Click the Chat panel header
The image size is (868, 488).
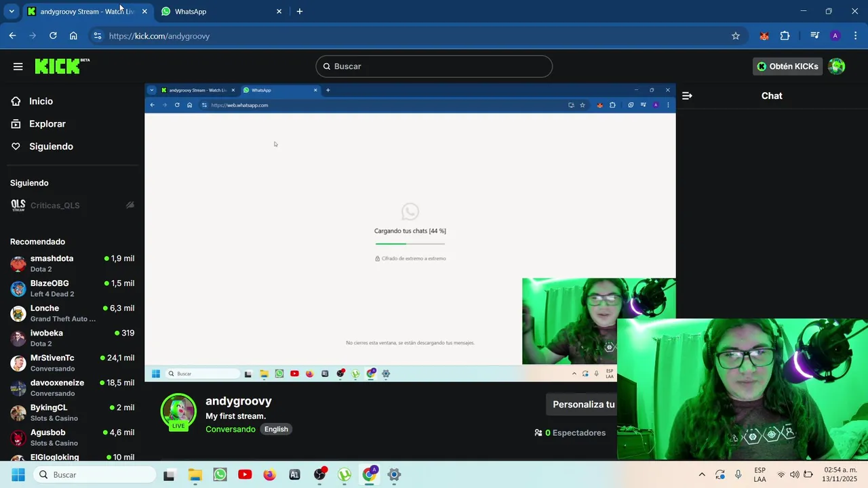coord(772,96)
